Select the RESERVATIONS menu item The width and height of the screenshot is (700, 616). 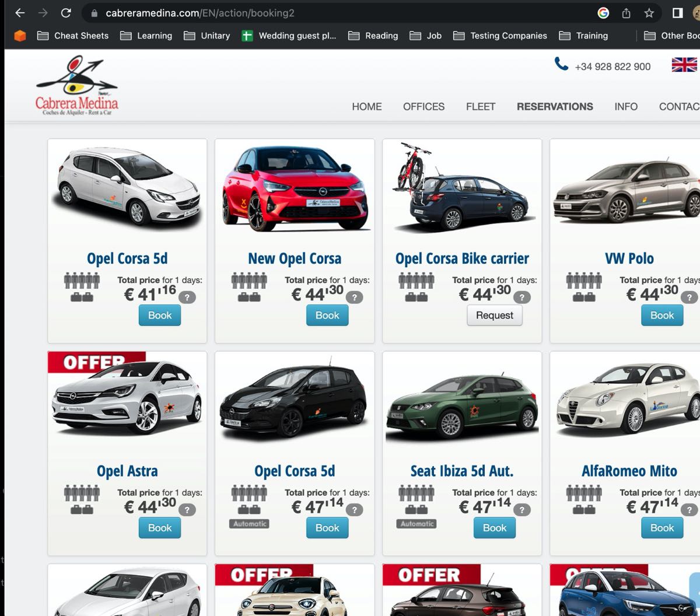tap(555, 107)
